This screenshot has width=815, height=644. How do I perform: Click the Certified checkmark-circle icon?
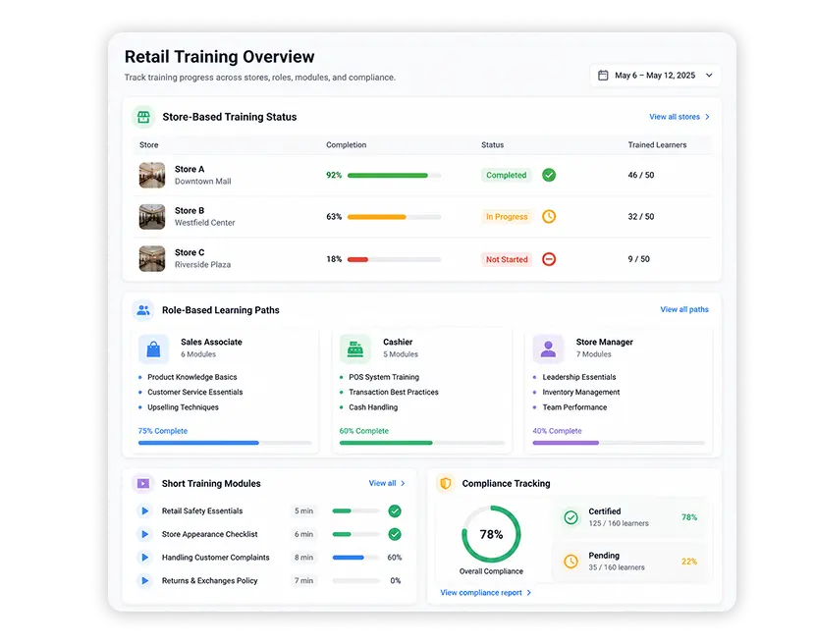pos(570,517)
